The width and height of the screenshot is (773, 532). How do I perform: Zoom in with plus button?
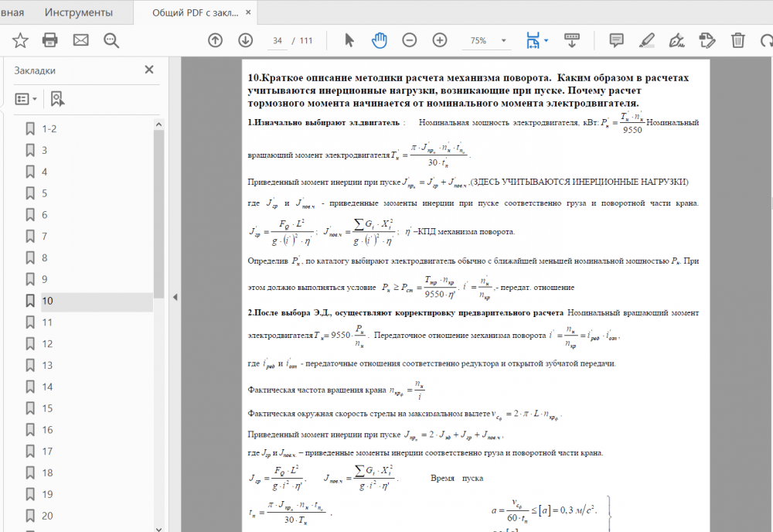(x=440, y=40)
